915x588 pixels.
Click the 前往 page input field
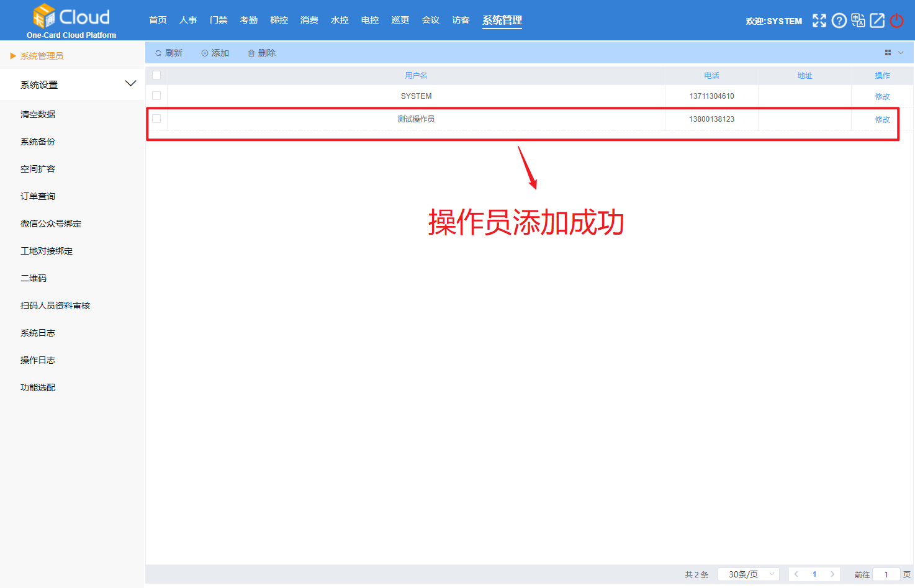click(x=886, y=574)
